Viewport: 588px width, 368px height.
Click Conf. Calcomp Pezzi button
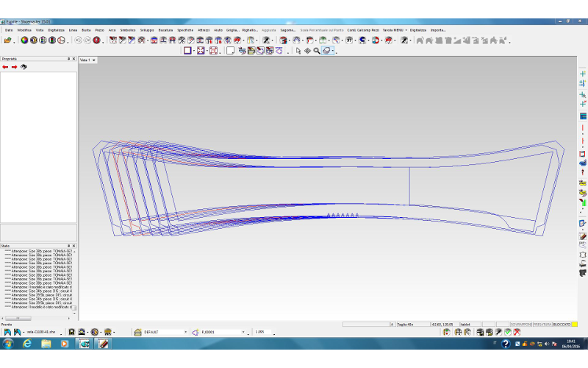[x=364, y=29]
